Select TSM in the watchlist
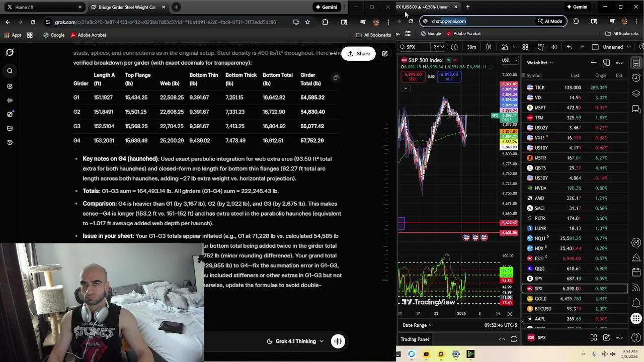The height and width of the screenshot is (362, 644). [x=575, y=118]
